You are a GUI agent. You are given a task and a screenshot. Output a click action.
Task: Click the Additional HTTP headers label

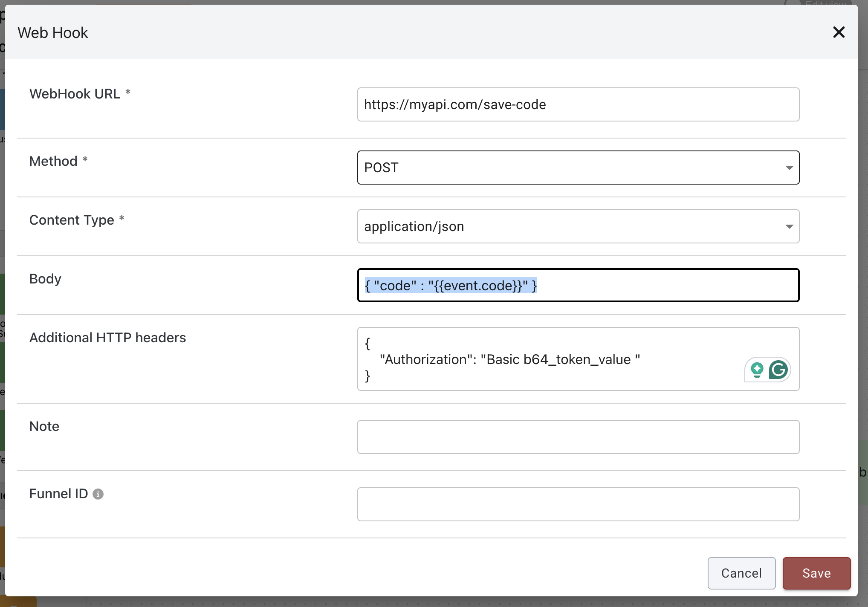point(107,338)
